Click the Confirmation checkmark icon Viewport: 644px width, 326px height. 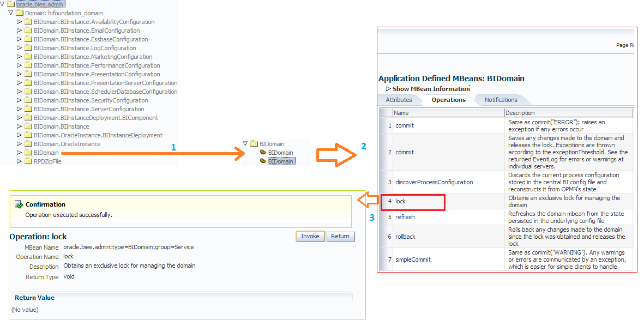pos(19,204)
